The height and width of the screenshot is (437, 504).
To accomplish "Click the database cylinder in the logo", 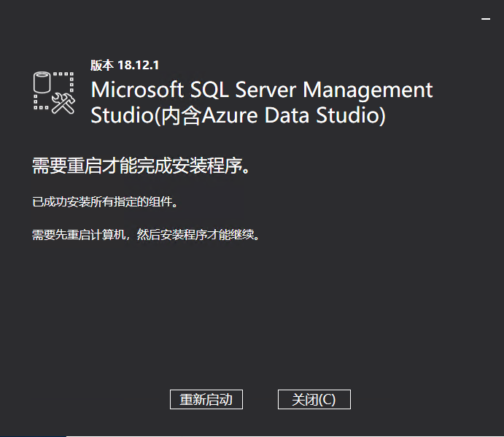I will click(x=42, y=82).
